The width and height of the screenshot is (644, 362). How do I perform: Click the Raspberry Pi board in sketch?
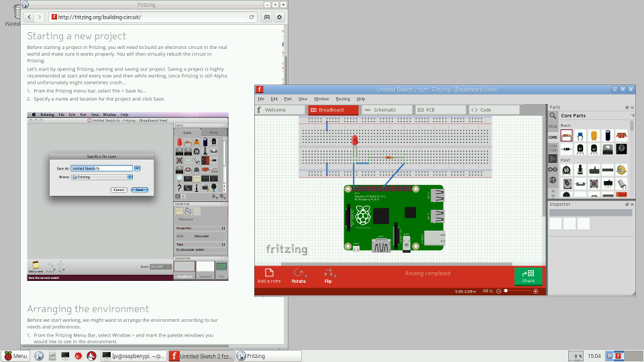tap(394, 217)
